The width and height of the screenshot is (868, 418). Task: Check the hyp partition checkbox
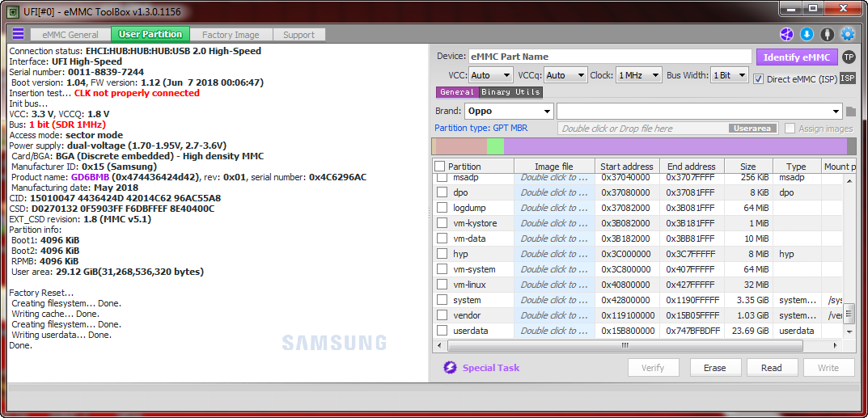[x=442, y=254]
